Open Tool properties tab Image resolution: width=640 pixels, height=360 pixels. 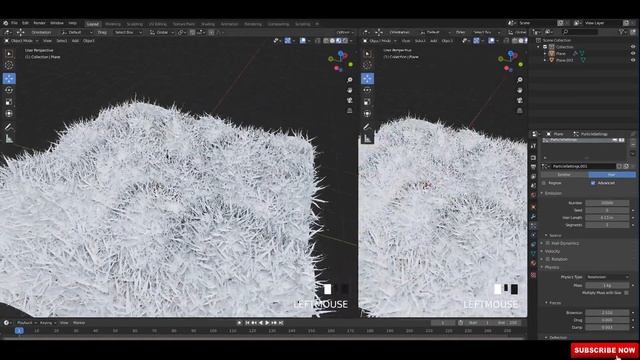(x=533, y=146)
